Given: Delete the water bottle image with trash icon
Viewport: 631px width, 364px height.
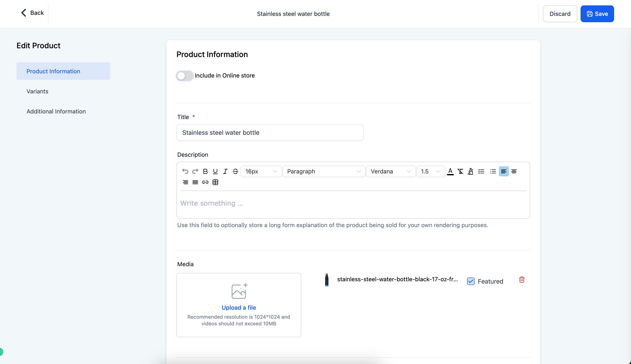Looking at the screenshot, I should (x=522, y=280).
